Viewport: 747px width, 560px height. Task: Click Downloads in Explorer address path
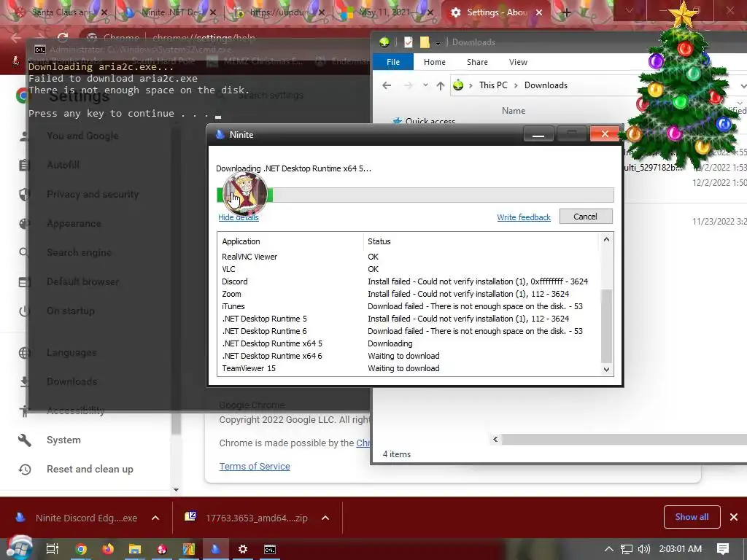546,85
